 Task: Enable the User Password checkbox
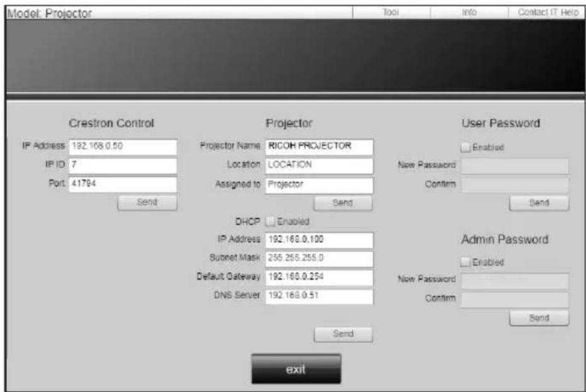coord(465,147)
